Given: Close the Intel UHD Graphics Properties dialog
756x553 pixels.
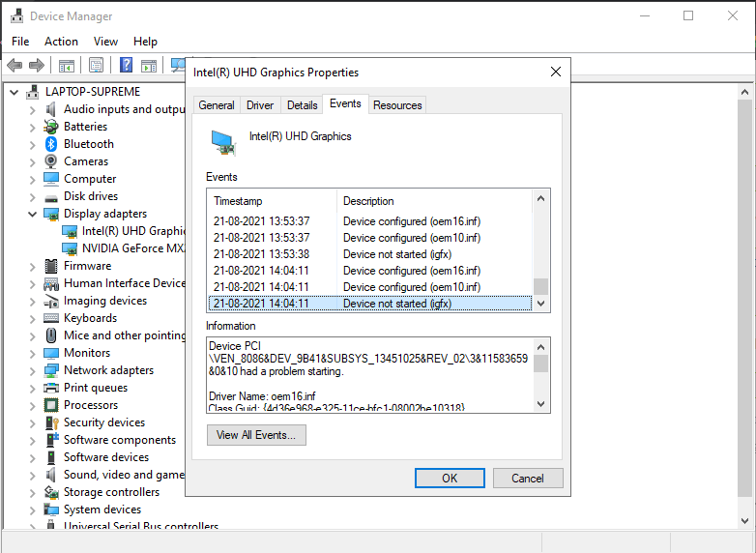Looking at the screenshot, I should tap(556, 72).
